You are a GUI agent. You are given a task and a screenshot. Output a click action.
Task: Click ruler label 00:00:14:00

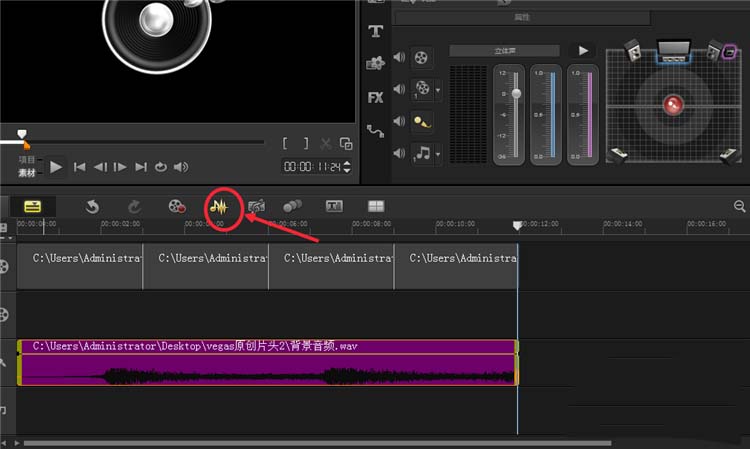pyautogui.click(x=623, y=224)
